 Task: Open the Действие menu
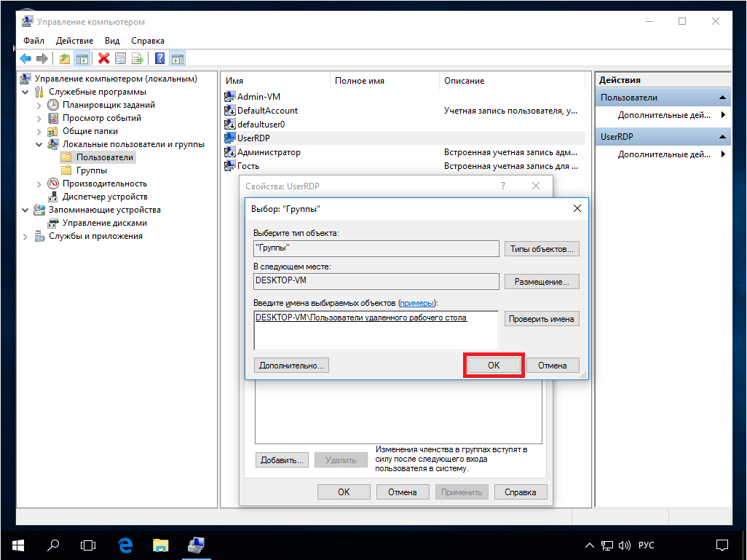pyautogui.click(x=74, y=41)
